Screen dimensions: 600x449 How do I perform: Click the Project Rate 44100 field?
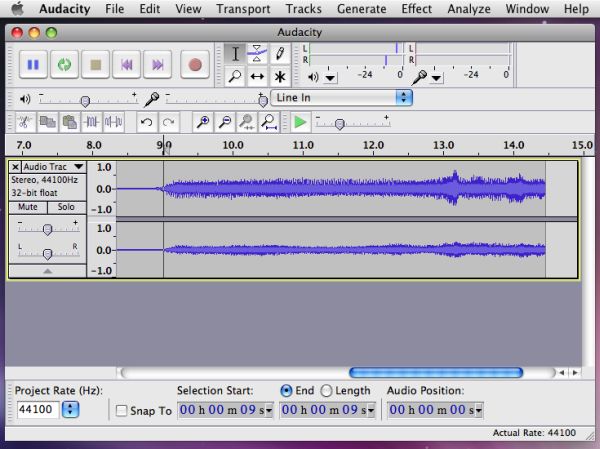38,410
